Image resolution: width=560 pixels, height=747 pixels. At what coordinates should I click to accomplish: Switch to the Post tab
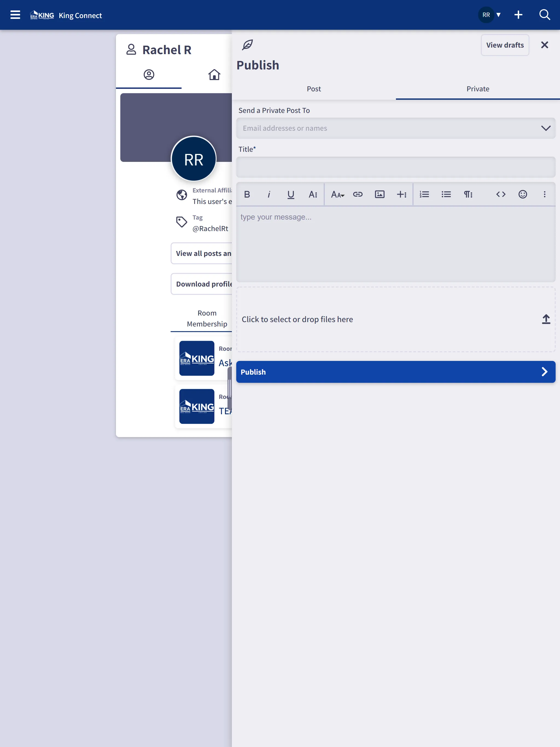[314, 89]
